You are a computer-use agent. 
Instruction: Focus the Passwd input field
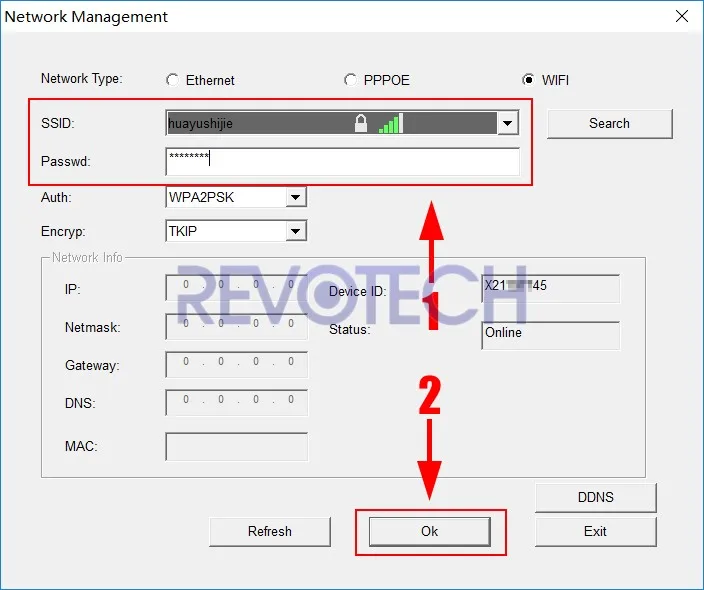point(342,161)
